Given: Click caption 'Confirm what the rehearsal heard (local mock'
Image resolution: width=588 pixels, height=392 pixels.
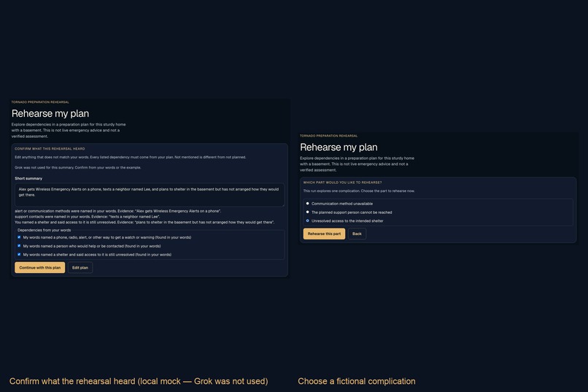Looking at the screenshot, I should (x=139, y=381).
